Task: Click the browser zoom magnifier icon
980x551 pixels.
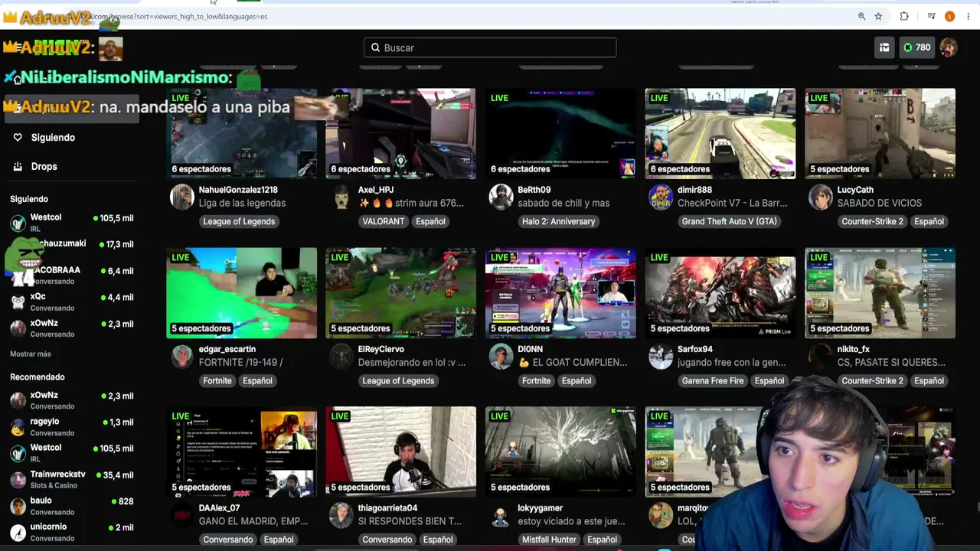Action: coord(861,16)
